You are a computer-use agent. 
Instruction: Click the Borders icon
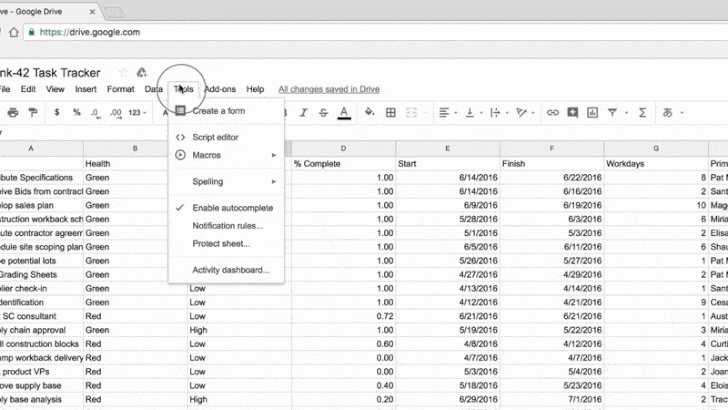pyautogui.click(x=391, y=112)
